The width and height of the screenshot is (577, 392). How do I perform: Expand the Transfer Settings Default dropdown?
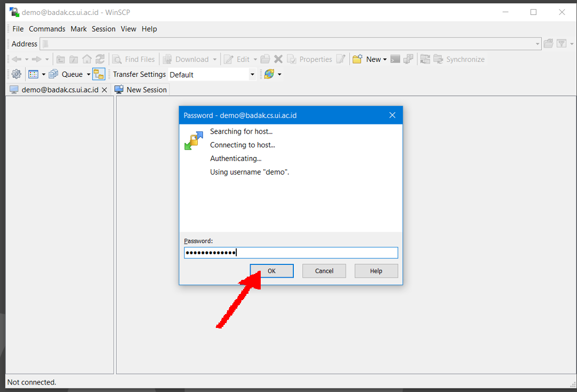click(252, 75)
